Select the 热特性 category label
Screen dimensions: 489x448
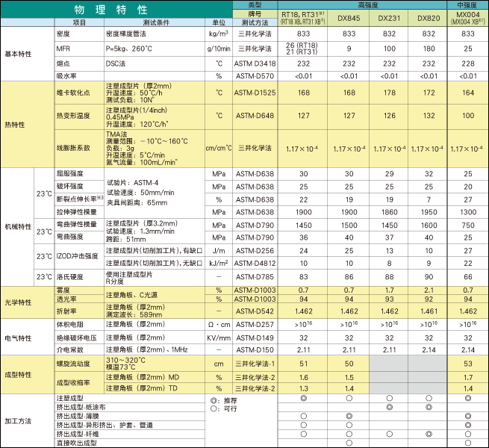(x=15, y=125)
